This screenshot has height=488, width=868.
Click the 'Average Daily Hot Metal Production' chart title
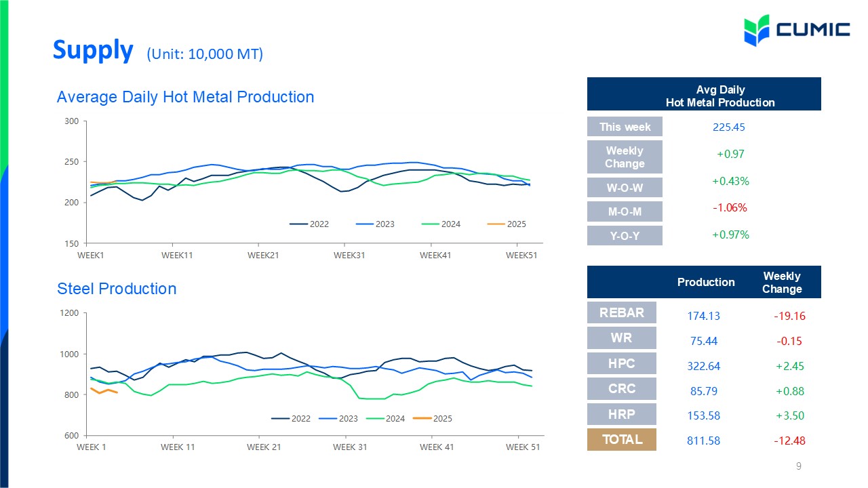[x=185, y=97]
